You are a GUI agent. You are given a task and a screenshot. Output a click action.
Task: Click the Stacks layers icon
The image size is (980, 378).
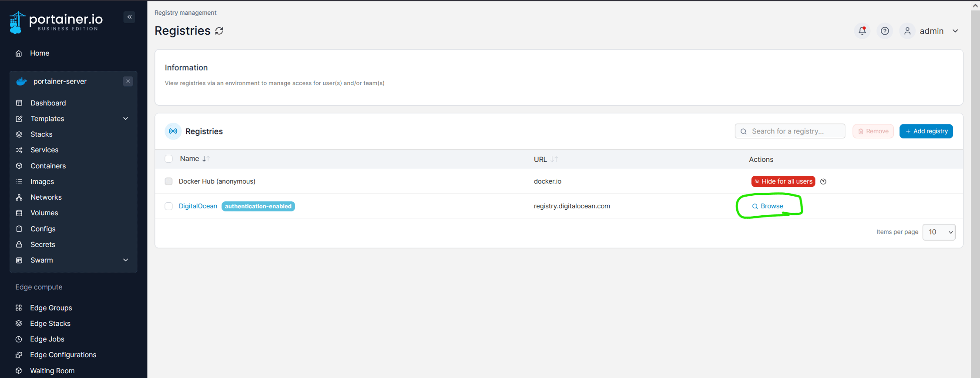click(x=19, y=134)
